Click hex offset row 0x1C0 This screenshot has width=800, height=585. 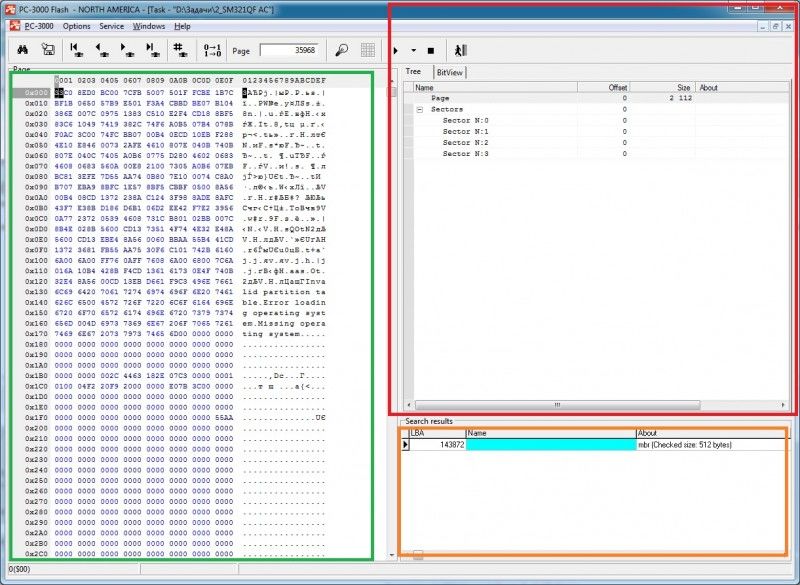click(37, 386)
